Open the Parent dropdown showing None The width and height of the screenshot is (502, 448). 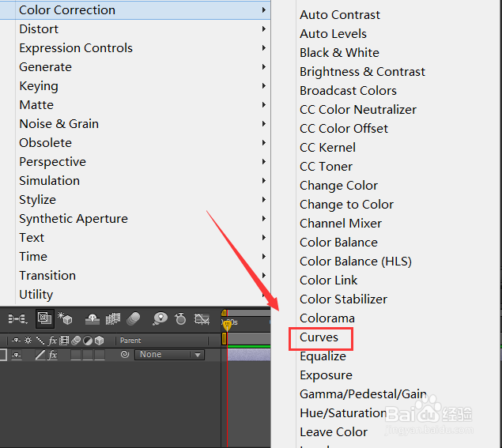pyautogui.click(x=169, y=355)
